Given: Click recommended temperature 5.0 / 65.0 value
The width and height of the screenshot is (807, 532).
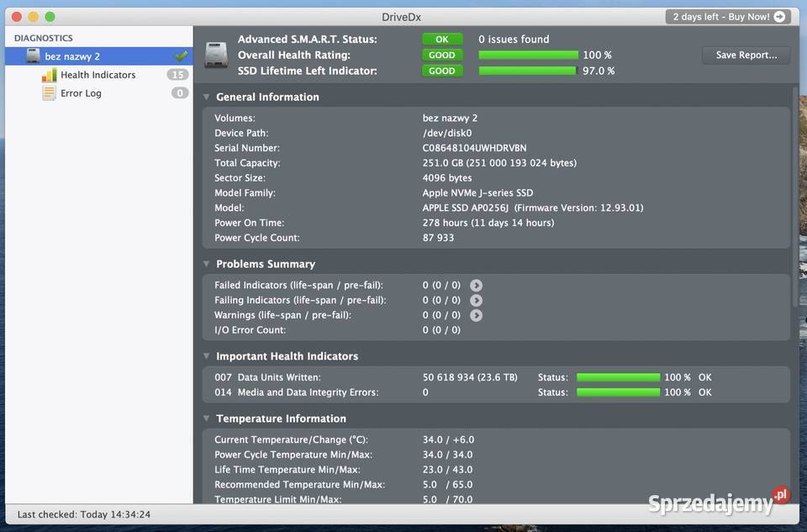Looking at the screenshot, I should pyautogui.click(x=447, y=485).
